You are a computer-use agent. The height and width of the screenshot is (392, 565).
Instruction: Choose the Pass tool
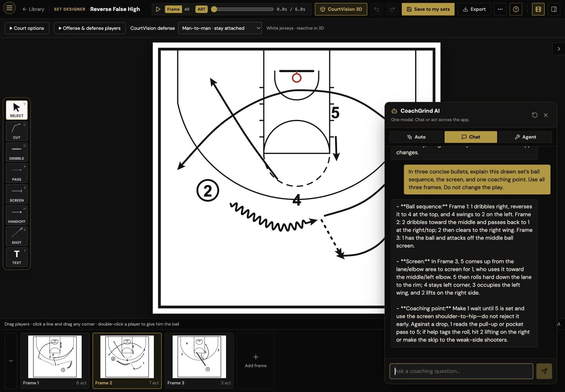point(16,173)
